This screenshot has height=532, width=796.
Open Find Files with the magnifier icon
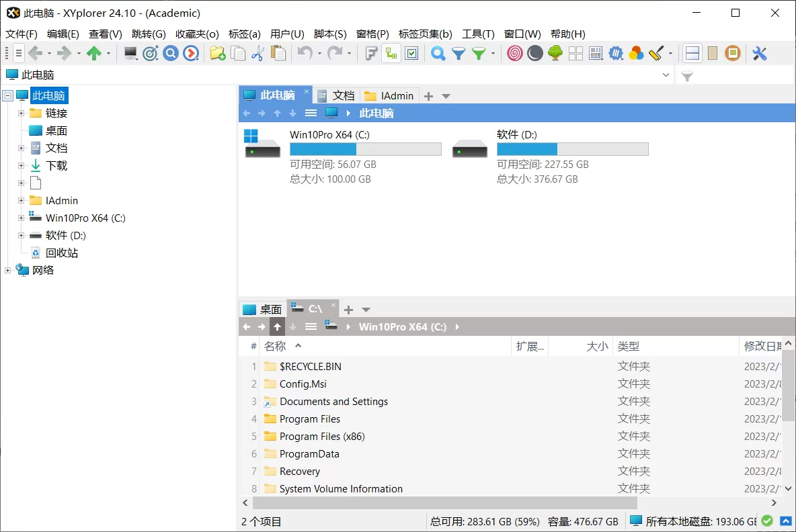tap(438, 53)
